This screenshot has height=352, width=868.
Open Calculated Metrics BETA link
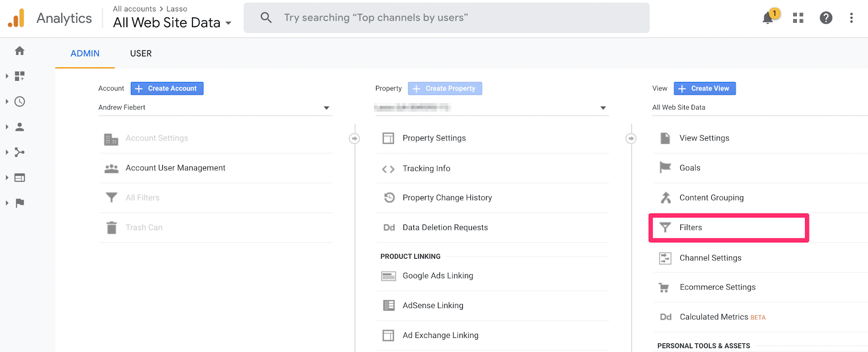pyautogui.click(x=723, y=317)
